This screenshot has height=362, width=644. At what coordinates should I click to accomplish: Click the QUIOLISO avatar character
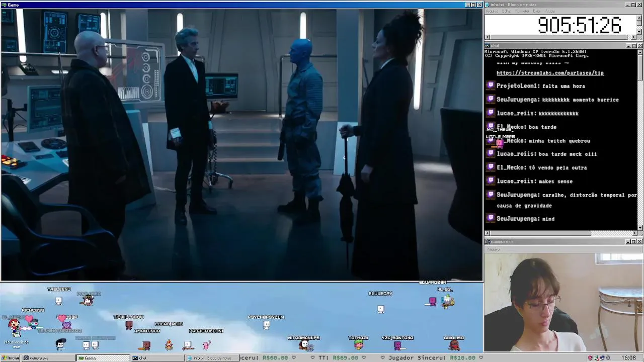454,345
